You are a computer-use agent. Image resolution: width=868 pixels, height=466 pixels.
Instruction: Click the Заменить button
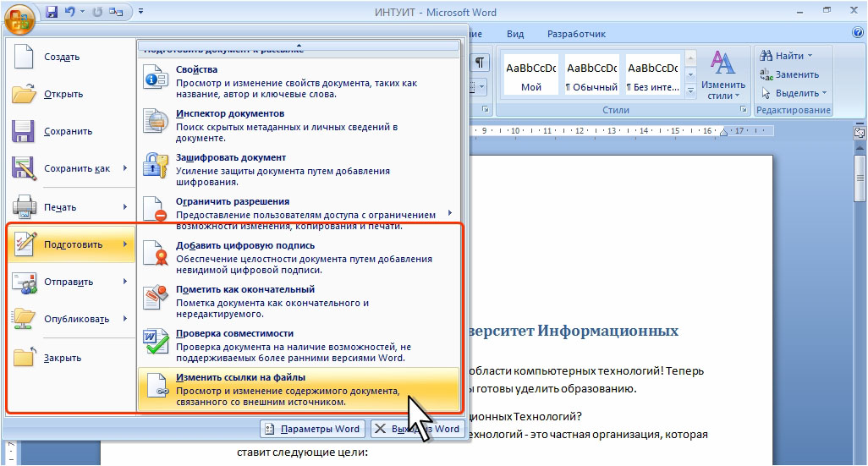click(x=789, y=74)
